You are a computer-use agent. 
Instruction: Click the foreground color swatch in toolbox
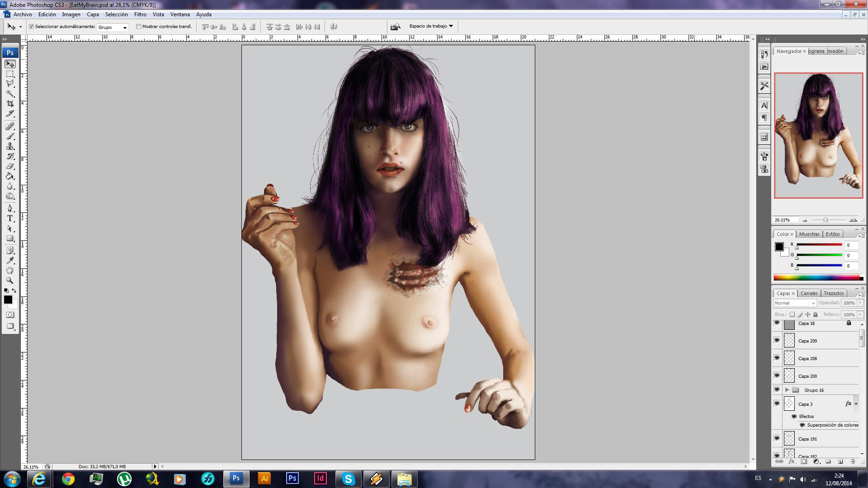coord(8,300)
